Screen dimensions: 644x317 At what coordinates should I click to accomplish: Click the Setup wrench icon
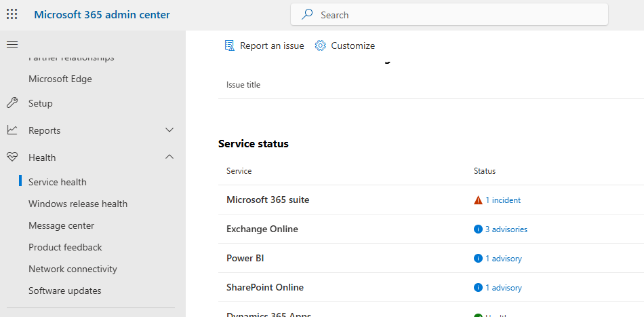pos(12,102)
